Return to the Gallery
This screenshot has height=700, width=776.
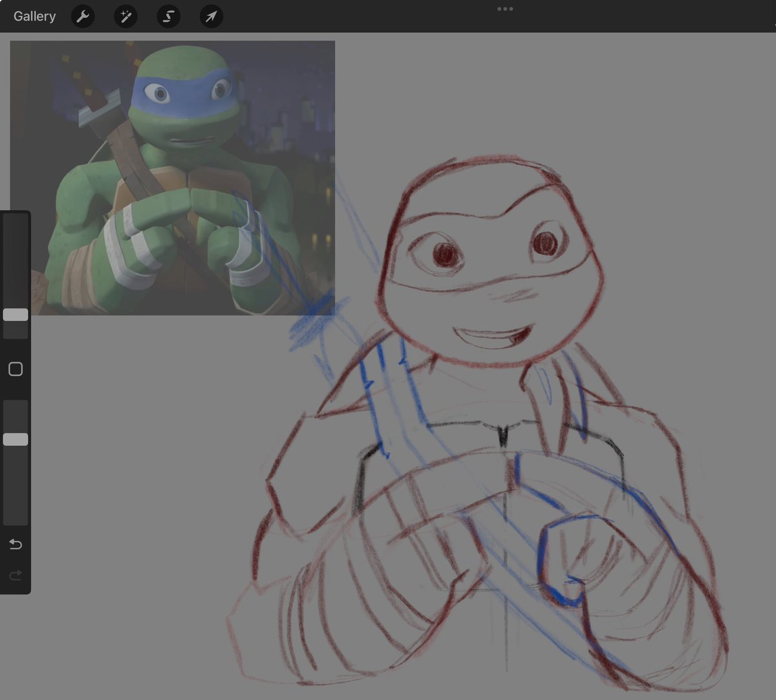34,16
